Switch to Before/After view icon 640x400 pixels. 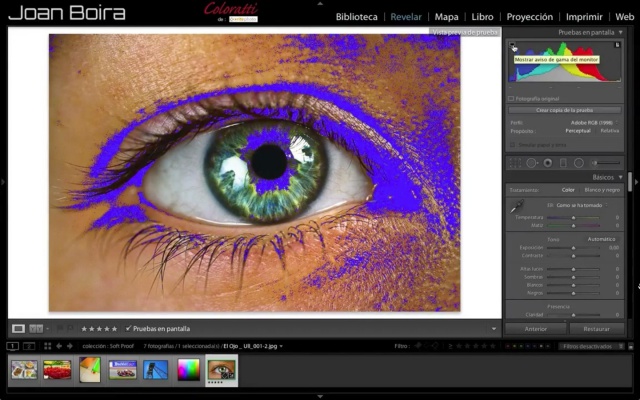coord(36,329)
